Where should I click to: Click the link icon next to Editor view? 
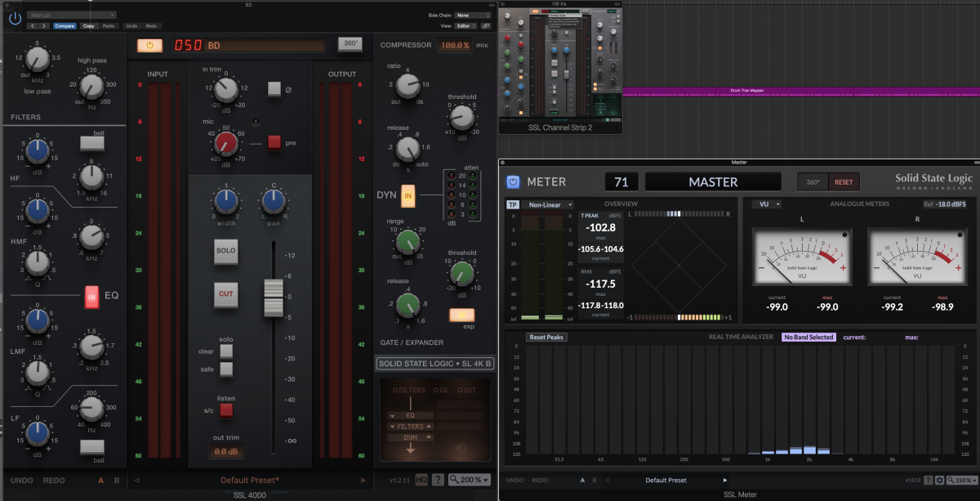click(x=486, y=25)
